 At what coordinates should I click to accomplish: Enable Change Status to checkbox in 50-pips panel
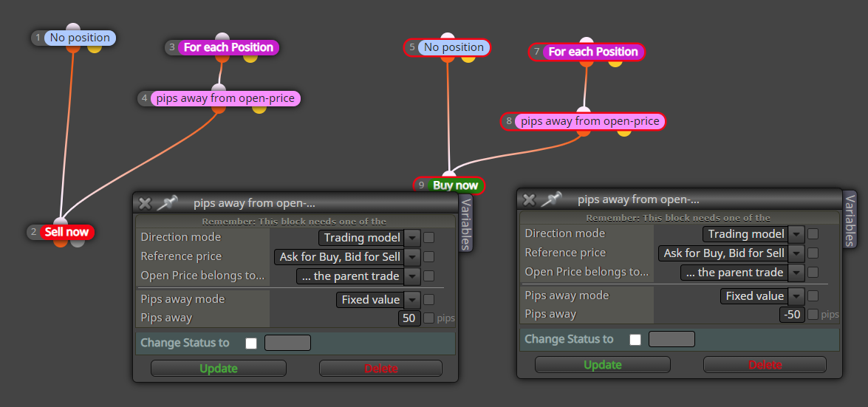coord(251,343)
